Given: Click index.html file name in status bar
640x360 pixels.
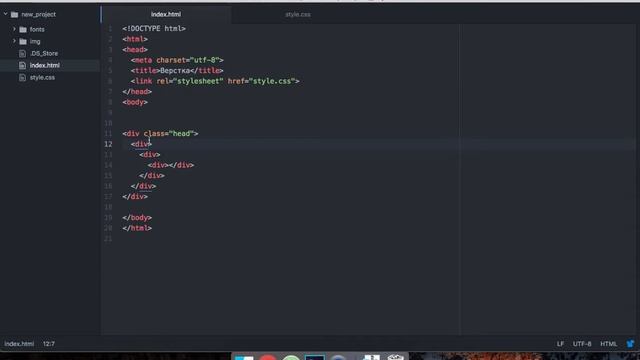Looking at the screenshot, I should pos(19,344).
